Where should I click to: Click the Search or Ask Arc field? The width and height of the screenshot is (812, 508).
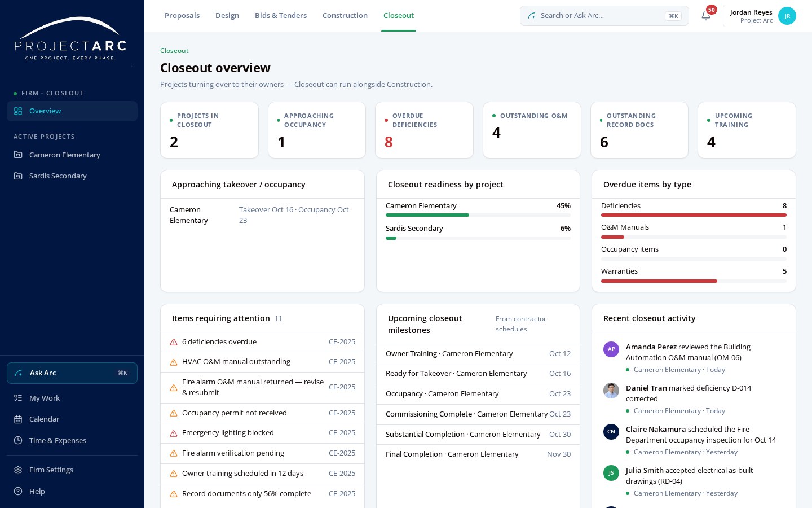(604, 16)
